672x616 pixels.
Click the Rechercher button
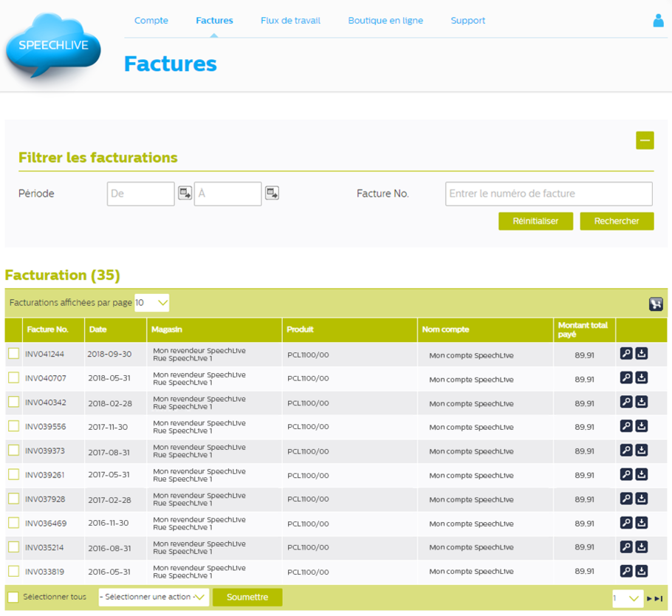[617, 221]
